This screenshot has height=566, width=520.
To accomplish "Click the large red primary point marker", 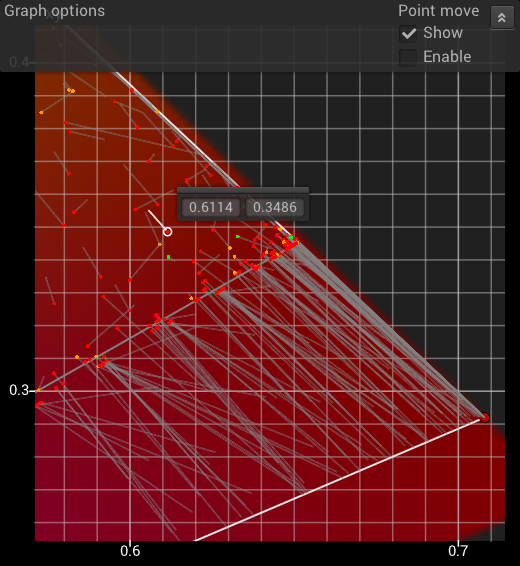I will [x=484, y=418].
